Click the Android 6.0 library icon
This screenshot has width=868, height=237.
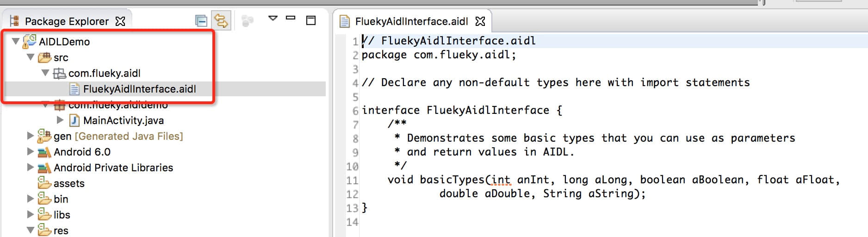44,152
